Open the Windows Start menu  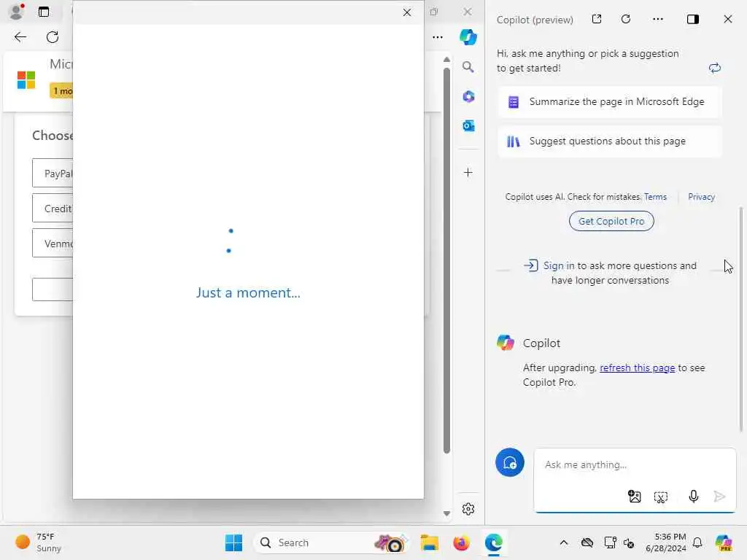pyautogui.click(x=233, y=542)
